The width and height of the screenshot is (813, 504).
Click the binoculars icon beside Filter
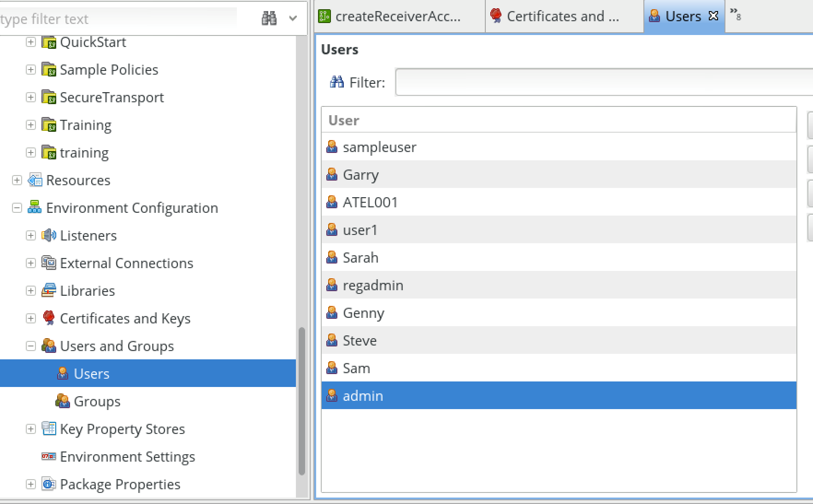337,82
